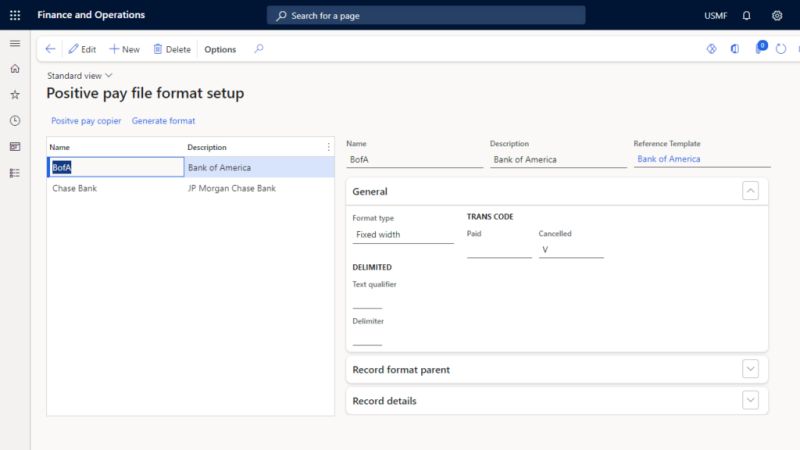The image size is (800, 450).
Task: Open Recent clock icon in sidebar
Action: tap(15, 120)
